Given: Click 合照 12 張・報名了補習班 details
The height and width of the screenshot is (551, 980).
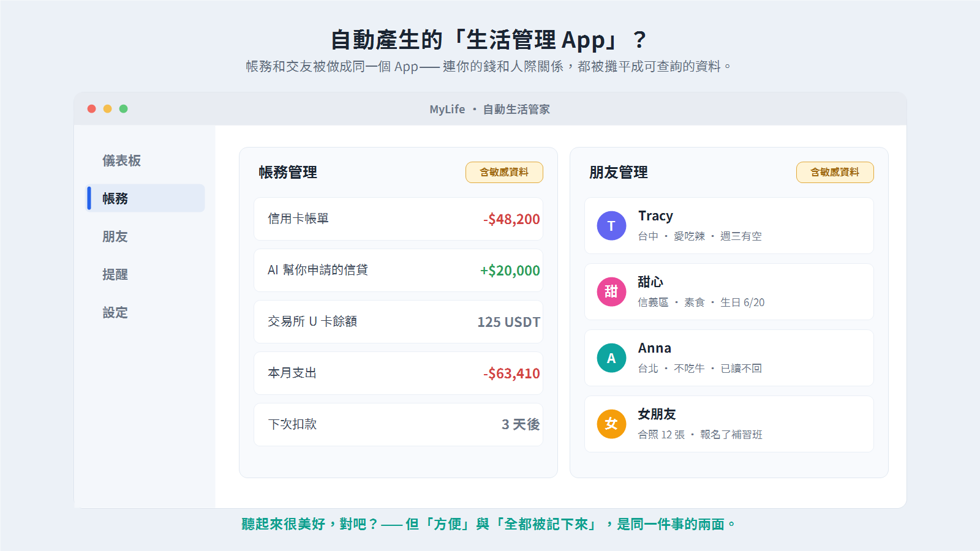Looking at the screenshot, I should click(700, 435).
